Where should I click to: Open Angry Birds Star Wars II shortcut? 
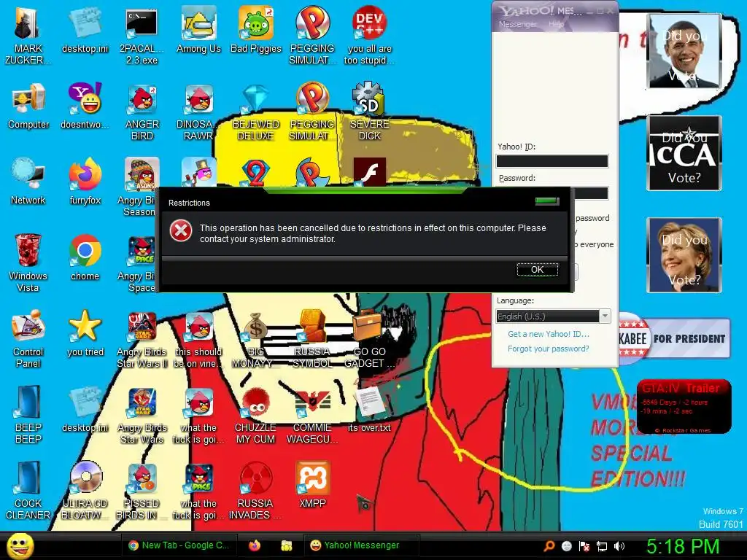[x=142, y=338]
